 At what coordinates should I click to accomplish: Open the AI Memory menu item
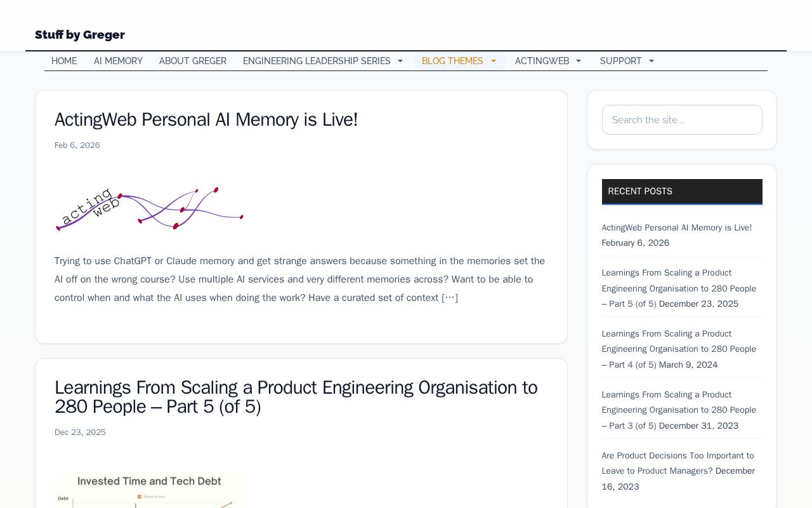[x=118, y=61]
